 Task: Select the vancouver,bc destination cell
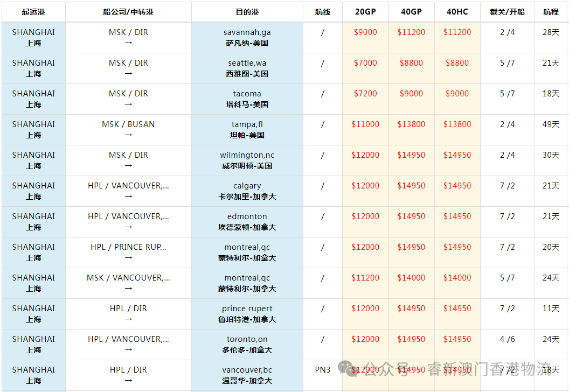[247, 375]
